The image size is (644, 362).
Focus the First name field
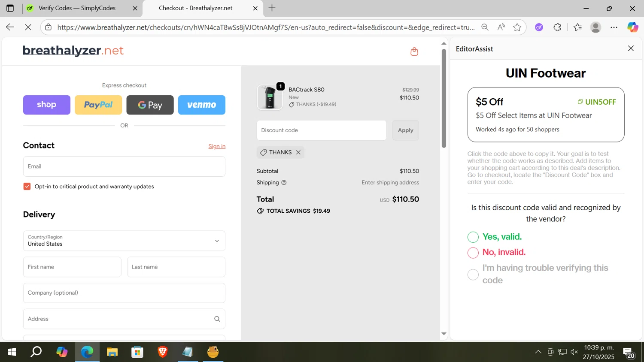coord(72,267)
